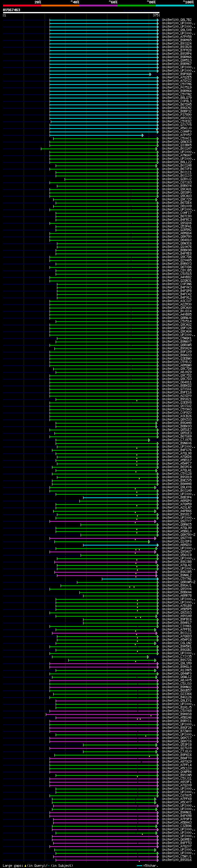Click the short cyan bar for UniRef100_C5YTN1
The image size is (197, 868).
point(130,579)
